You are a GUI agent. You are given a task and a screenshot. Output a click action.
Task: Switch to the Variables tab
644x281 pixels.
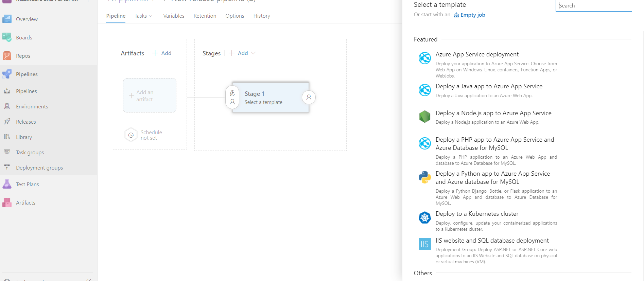click(x=174, y=16)
